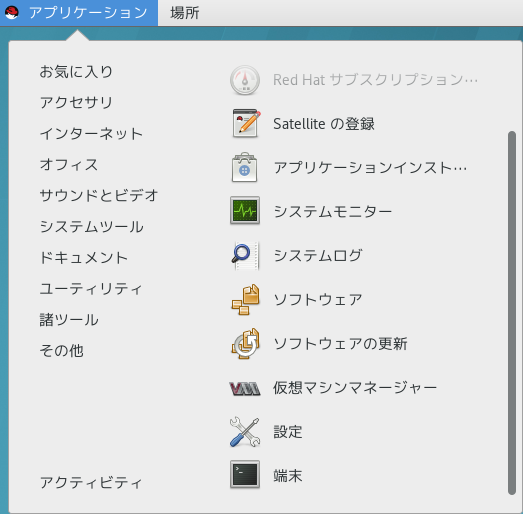Launch the 端末 terminal icon
This screenshot has width=523, height=514.
click(x=245, y=474)
